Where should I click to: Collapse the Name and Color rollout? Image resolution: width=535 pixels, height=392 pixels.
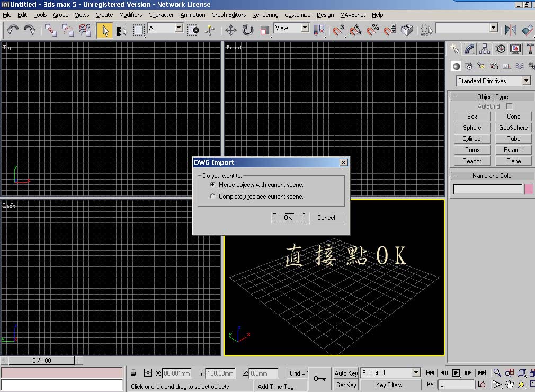click(492, 176)
